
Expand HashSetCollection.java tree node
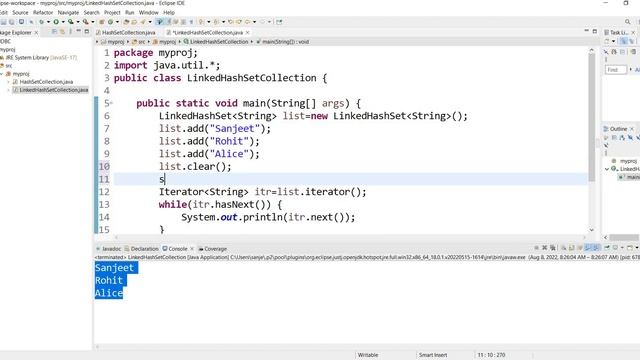click(x=9, y=82)
